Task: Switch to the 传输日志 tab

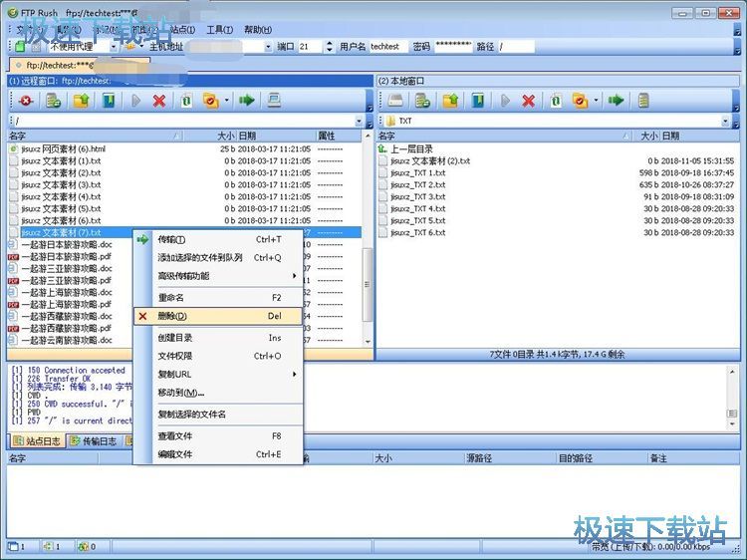Action: tap(93, 441)
